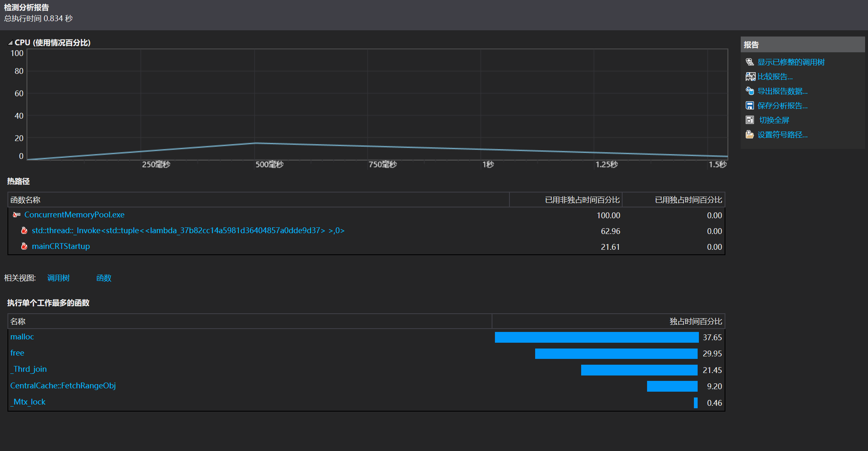Click the set symbol path folder icon
This screenshot has width=868, height=451.
749,135
